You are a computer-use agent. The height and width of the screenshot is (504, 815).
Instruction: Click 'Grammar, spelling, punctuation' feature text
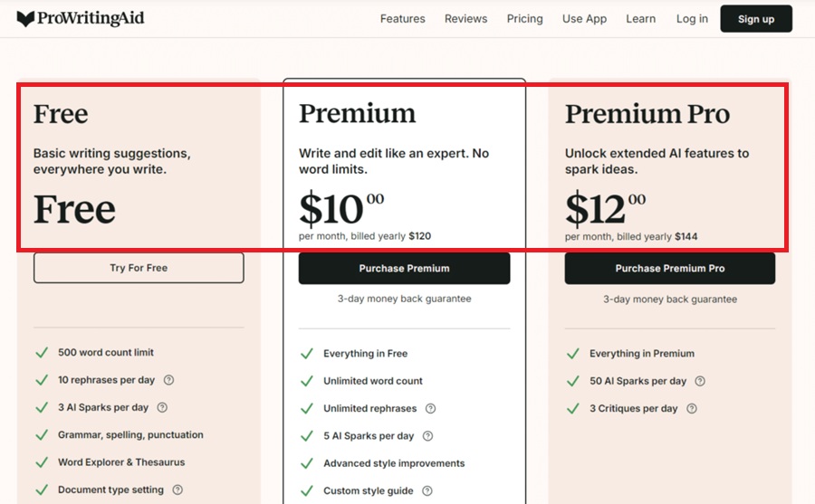[x=130, y=435]
